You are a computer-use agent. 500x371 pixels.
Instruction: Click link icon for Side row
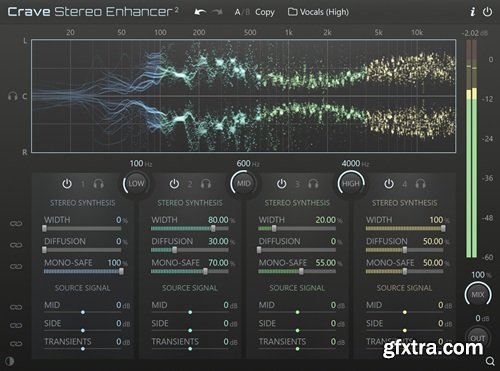16,325
